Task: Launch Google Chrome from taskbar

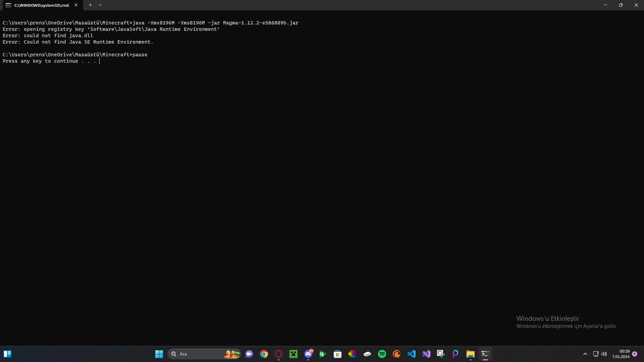Action: [264, 354]
